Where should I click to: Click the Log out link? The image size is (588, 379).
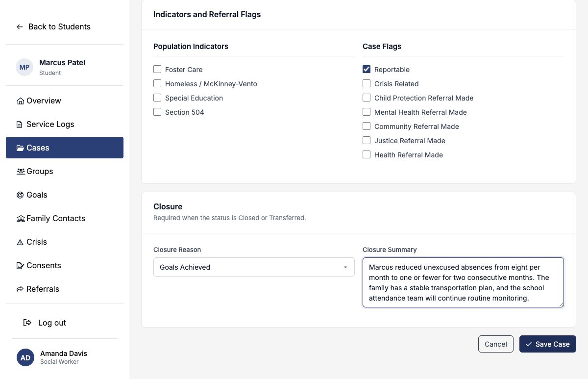coord(45,323)
